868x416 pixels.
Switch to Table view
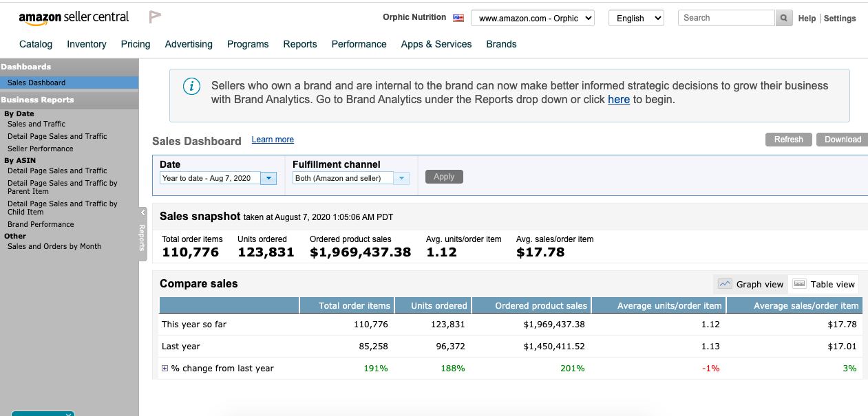coord(823,284)
